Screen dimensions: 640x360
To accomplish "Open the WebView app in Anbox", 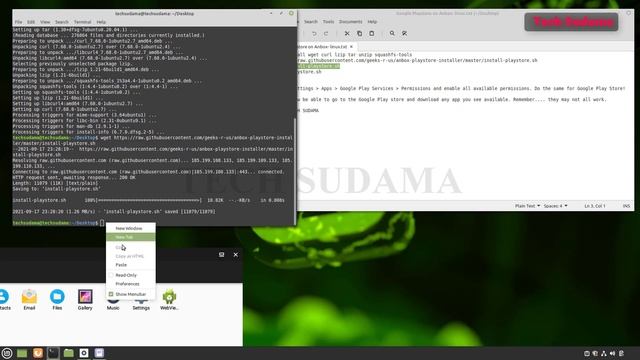I will point(169,299).
